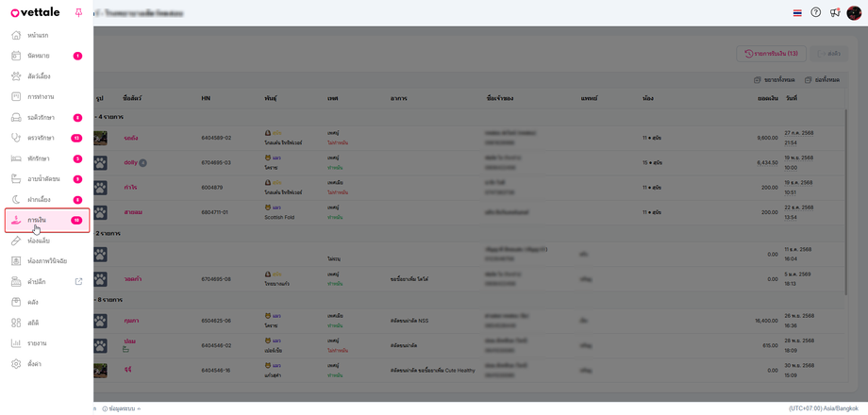Click amount 615.00
Viewport: 868px width, 415px height.
[x=771, y=345]
